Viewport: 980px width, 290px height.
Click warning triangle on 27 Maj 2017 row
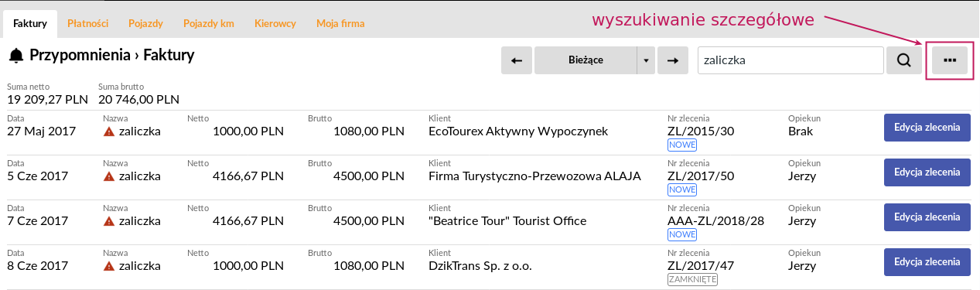(109, 131)
